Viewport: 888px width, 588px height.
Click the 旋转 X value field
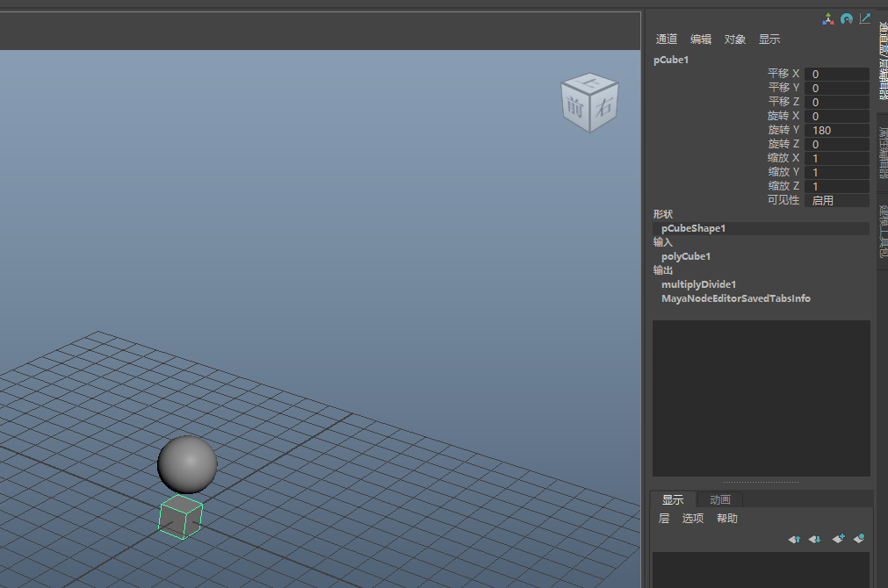(x=836, y=117)
